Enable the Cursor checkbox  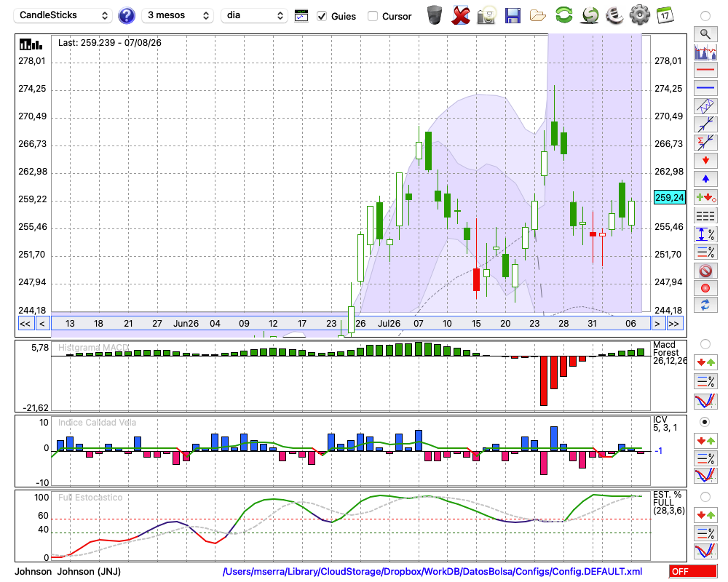coord(372,16)
